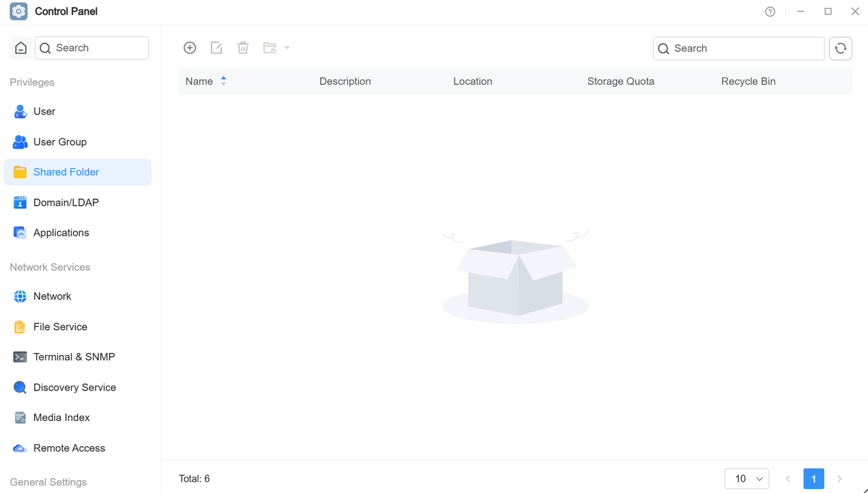
Task: Click the Remote Access cloud icon
Action: click(x=20, y=448)
